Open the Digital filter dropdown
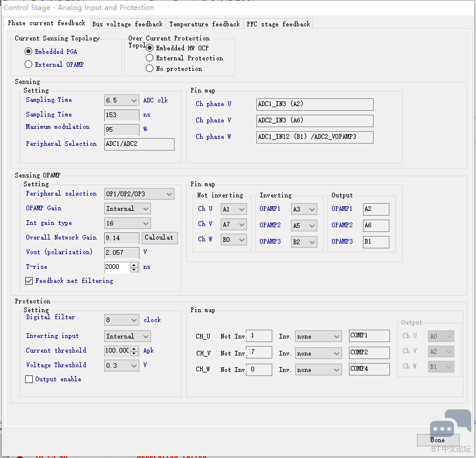Image resolution: width=476 pixels, height=458 pixels. (133, 320)
